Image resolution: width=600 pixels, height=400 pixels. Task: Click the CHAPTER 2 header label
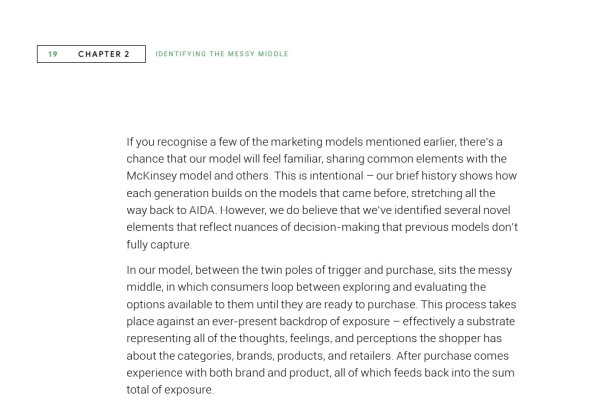tap(104, 53)
